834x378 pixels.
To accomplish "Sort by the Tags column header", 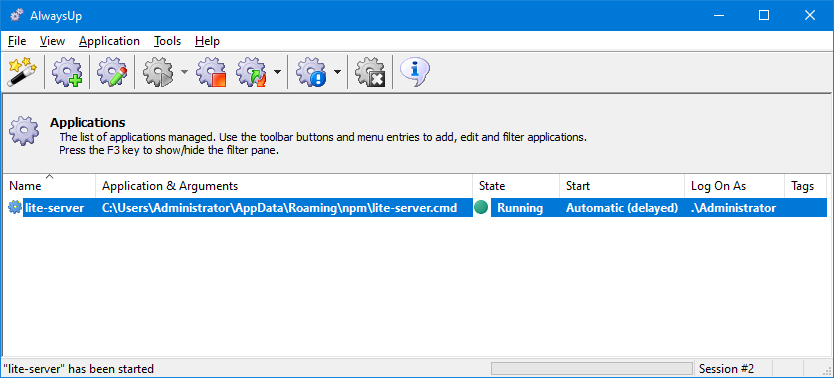I will [805, 186].
